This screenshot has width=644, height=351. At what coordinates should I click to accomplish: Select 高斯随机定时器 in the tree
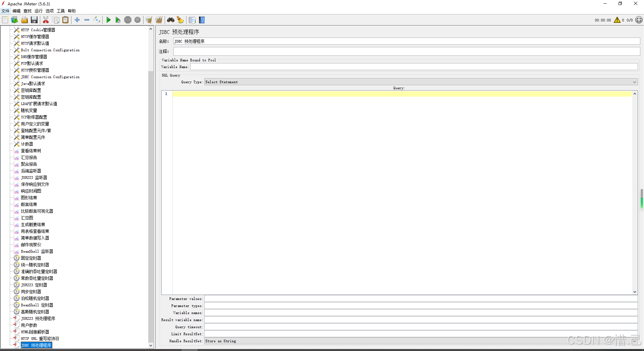click(35, 312)
